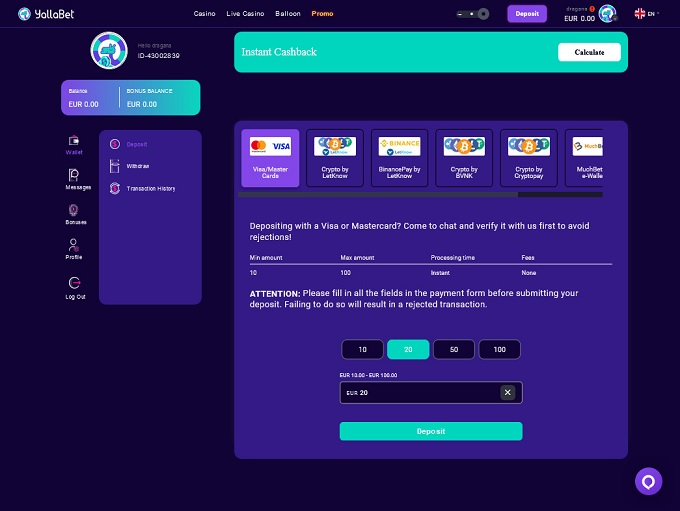
Task: Click the Min amount '10' table value
Action: pyautogui.click(x=253, y=273)
